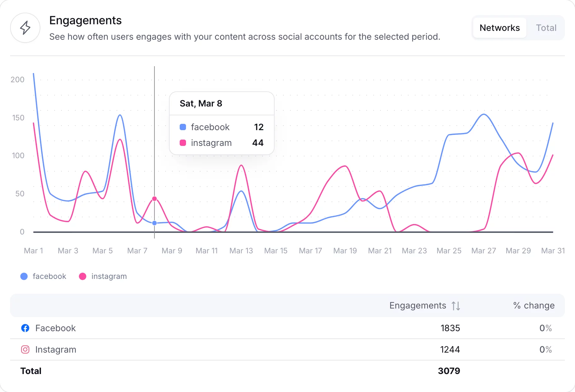Click the blue facebook legend dot

point(24,276)
